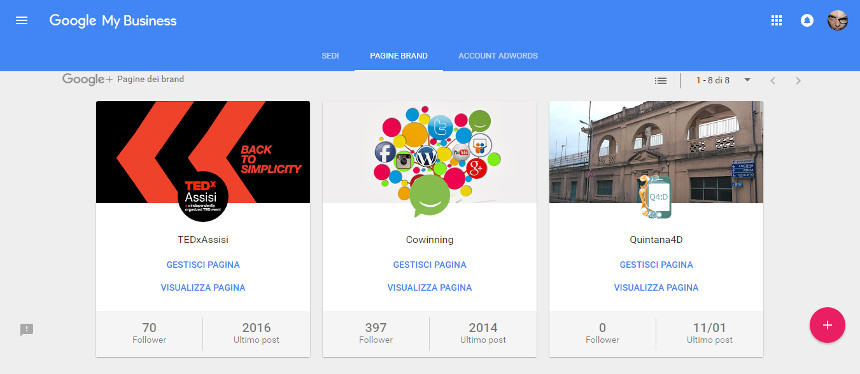This screenshot has width=860, height=374.
Task: Go to previous page arrow
Action: pyautogui.click(x=773, y=81)
